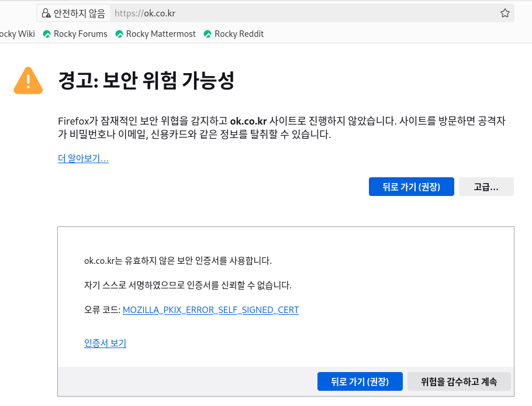Click the lower '뒤로 가기 (권장)' button in advanced panel
This screenshot has width=532, height=406.
[x=360, y=381]
